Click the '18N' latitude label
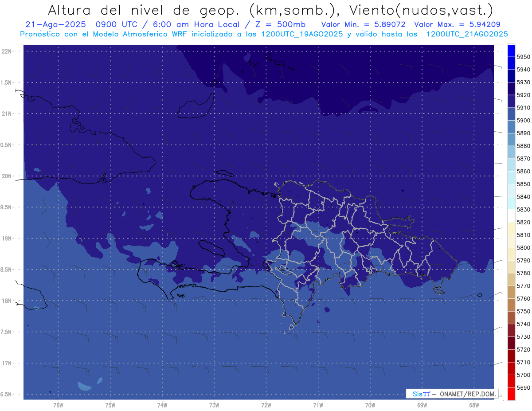This screenshot has width=532, height=411. tap(7, 301)
